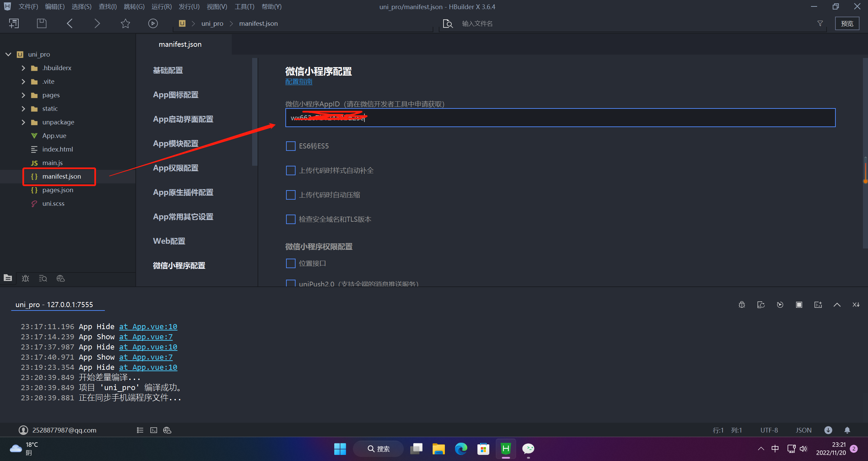Close the console panel with X icon
This screenshot has height=461, width=868.
(x=856, y=305)
